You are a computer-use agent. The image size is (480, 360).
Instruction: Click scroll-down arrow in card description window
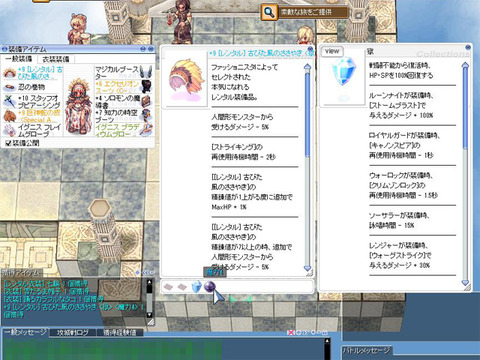tap(465, 283)
